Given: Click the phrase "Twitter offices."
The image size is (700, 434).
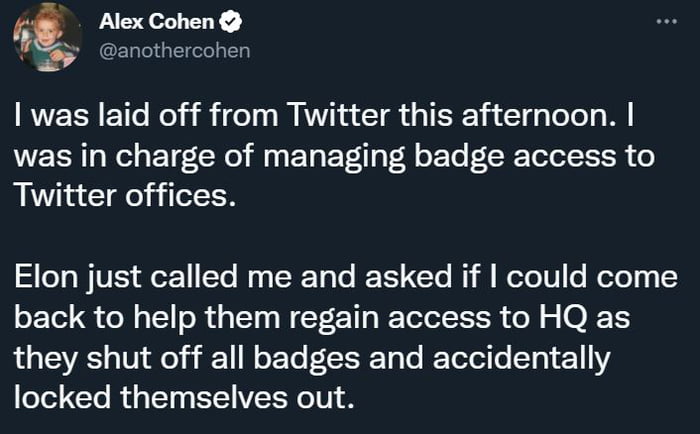Looking at the screenshot, I should pyautogui.click(x=126, y=194).
